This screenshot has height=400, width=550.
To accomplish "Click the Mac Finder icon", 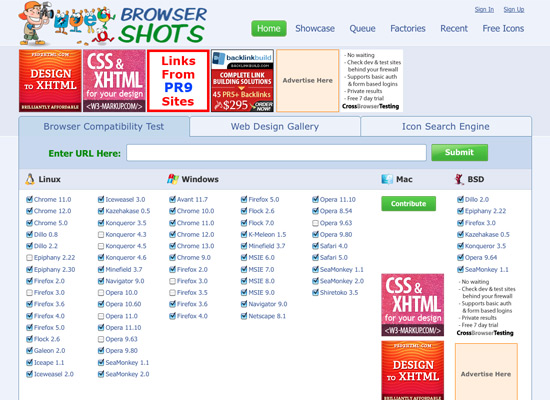I will click(x=387, y=179).
